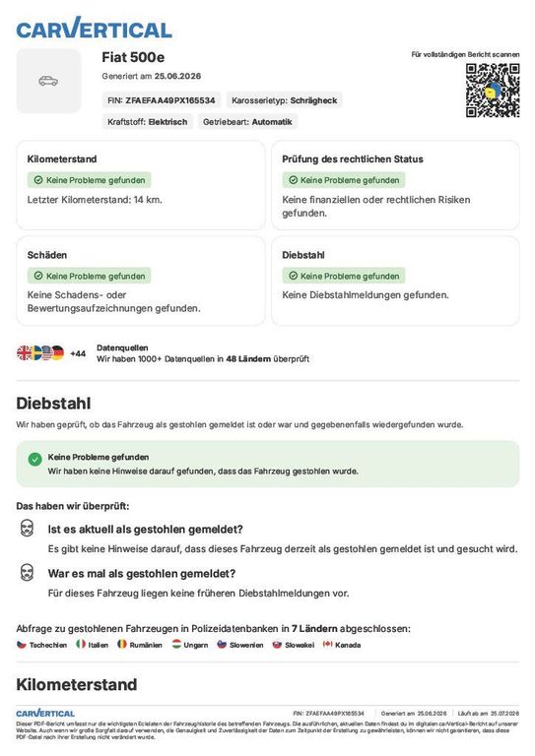Open the Kilometerstand section heading
The image size is (535, 756).
(77, 685)
